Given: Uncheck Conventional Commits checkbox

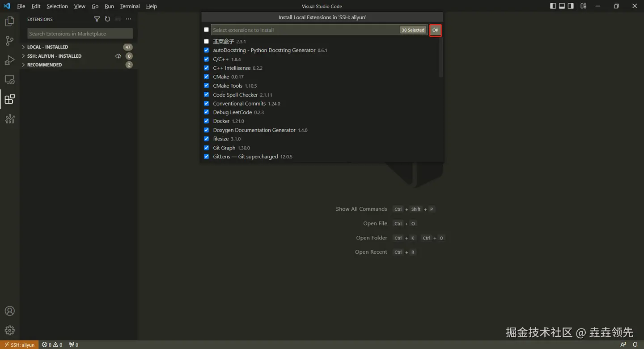Looking at the screenshot, I should (x=206, y=103).
